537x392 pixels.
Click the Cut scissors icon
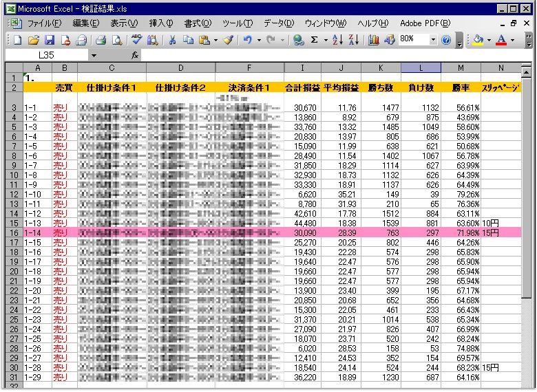click(x=172, y=40)
